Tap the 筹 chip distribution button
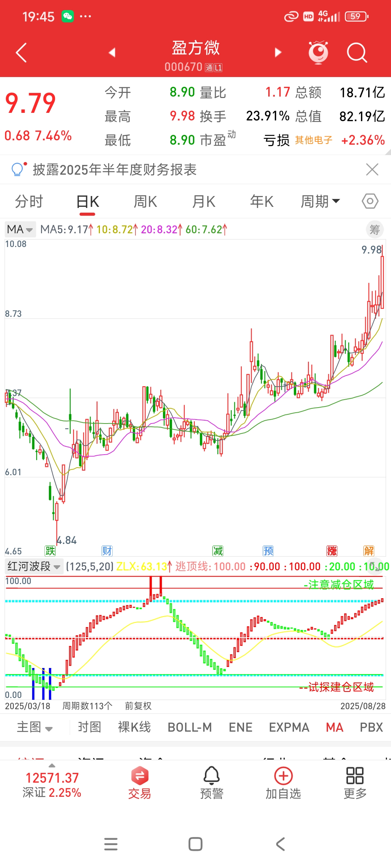The image size is (391, 868). coord(375,230)
